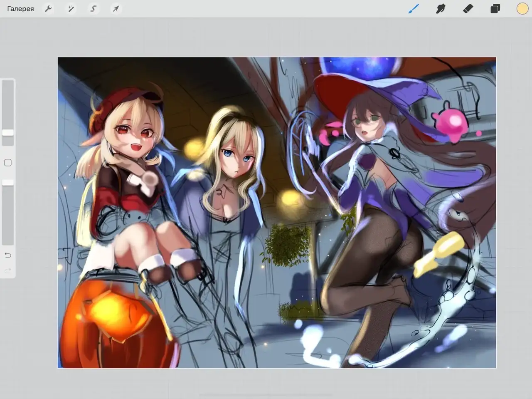Tap the redo arrow in sidebar

pos(8,271)
